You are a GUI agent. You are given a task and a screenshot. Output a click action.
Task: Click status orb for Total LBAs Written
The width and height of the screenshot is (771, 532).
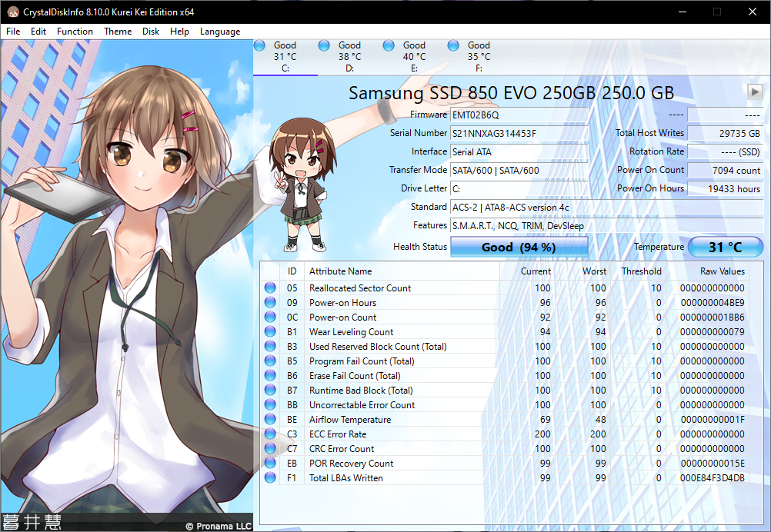(270, 477)
